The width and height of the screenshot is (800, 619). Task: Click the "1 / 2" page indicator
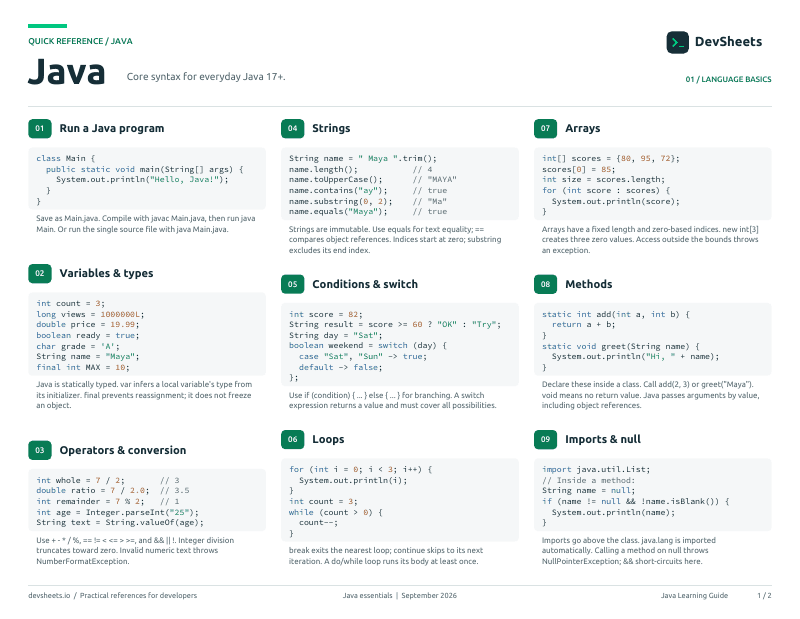click(x=764, y=596)
